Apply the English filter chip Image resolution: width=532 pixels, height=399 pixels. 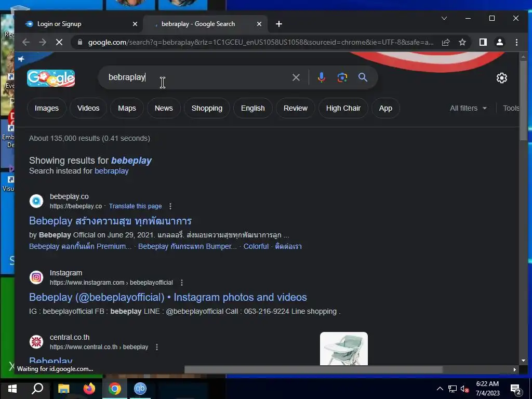(253, 108)
